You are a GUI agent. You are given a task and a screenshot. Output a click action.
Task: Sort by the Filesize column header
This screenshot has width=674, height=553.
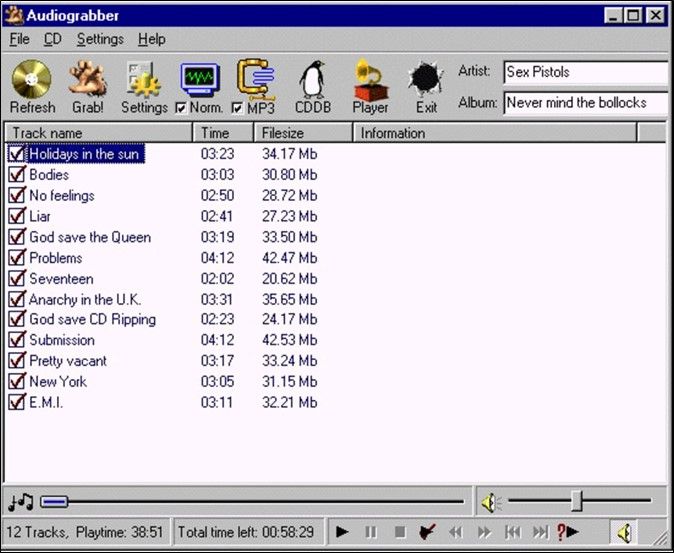(303, 133)
